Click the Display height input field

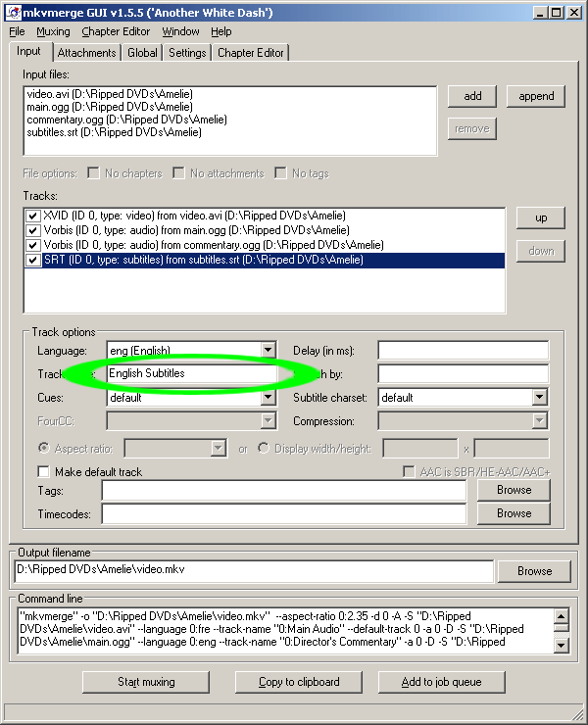pyautogui.click(x=512, y=449)
